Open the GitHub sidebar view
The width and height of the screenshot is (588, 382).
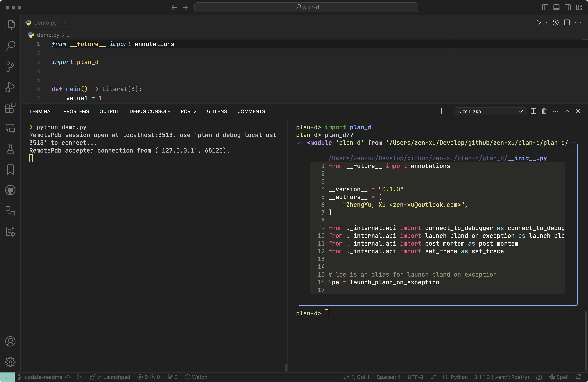click(x=10, y=190)
